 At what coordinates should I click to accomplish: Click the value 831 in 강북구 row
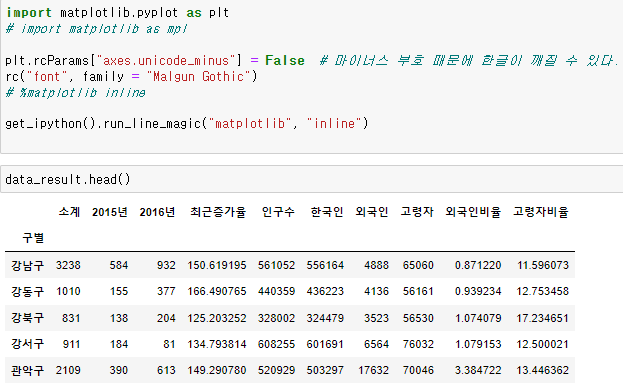click(x=71, y=318)
